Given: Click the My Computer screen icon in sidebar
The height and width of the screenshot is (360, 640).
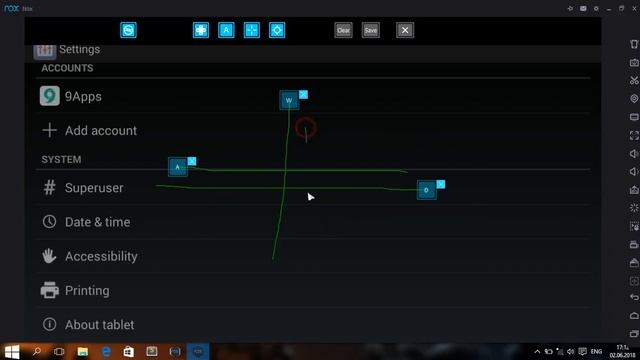Looking at the screenshot, I should coord(634,117).
